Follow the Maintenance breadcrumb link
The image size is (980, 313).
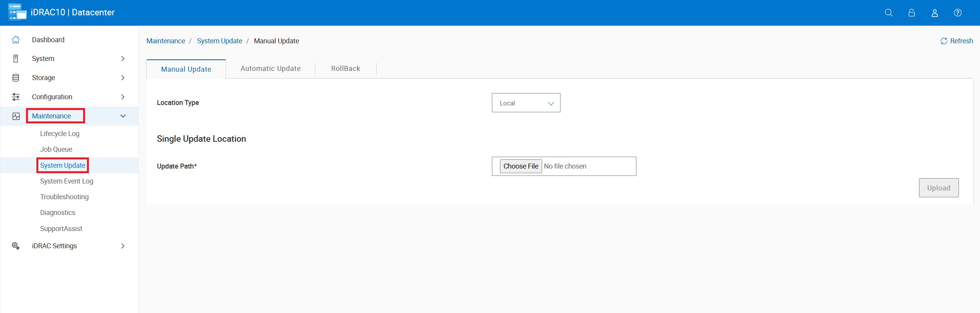click(x=166, y=41)
